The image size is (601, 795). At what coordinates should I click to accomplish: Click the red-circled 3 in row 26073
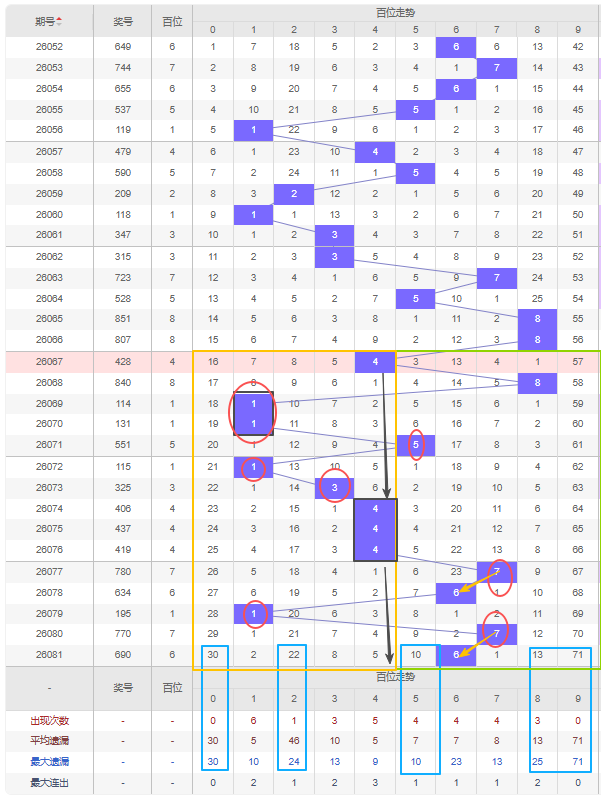pos(335,487)
